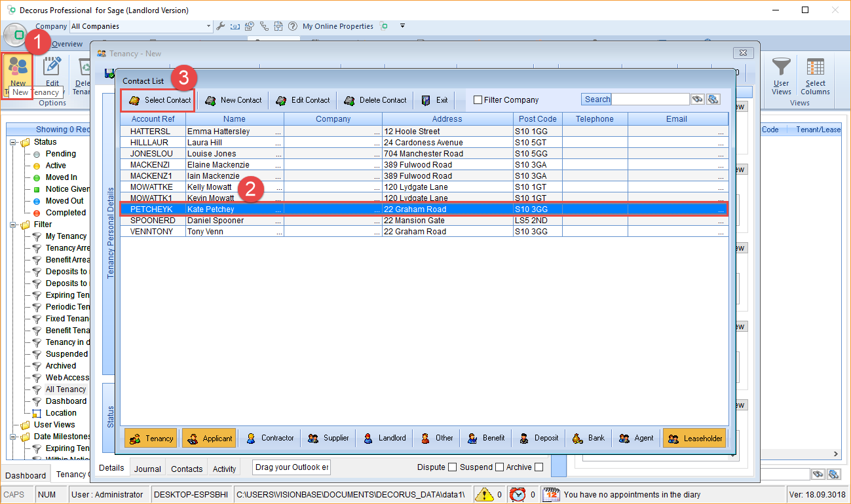Screen dimensions: 851x504
Task: Open the Company dropdown list
Action: [x=209, y=26]
